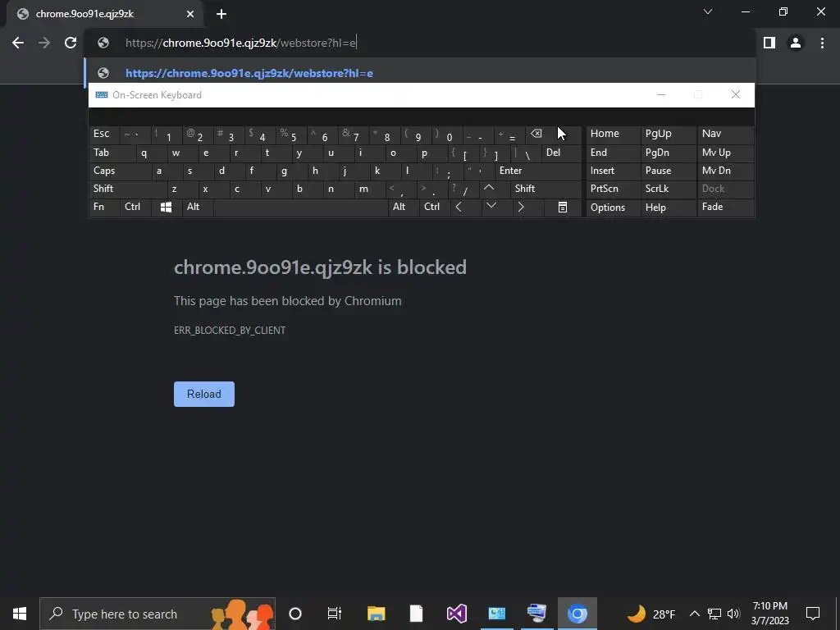
Task: Toggle right Alt key on keyboard
Action: [404, 208]
